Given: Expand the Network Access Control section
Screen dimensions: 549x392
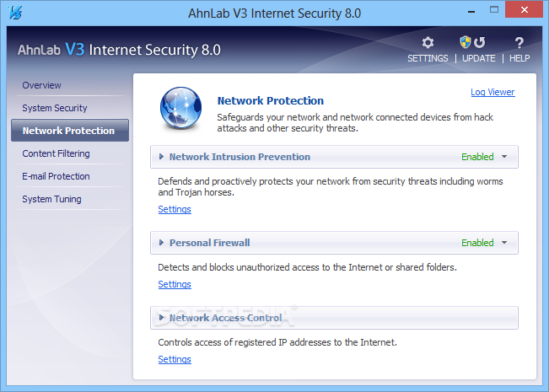Looking at the screenshot, I should (161, 318).
